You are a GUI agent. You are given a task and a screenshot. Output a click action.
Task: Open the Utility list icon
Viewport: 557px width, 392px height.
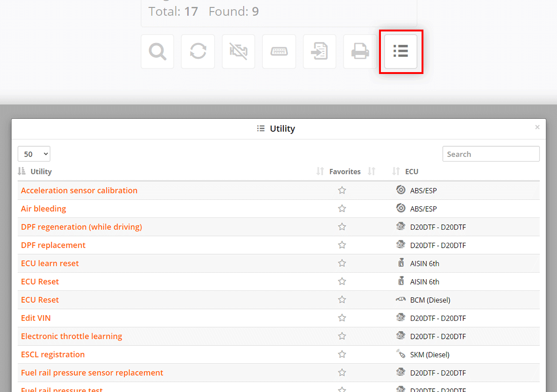pos(401,51)
